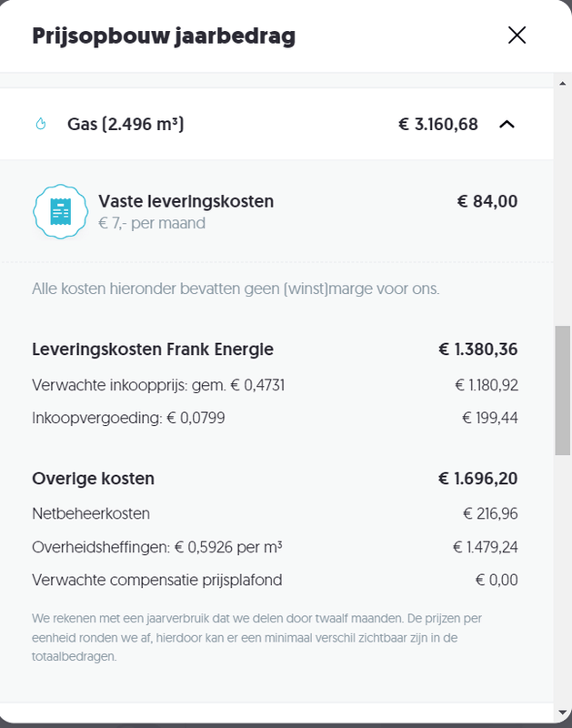Image resolution: width=572 pixels, height=728 pixels.
Task: Select the Leveringskosten Frank Energie heading
Action: pos(153,349)
